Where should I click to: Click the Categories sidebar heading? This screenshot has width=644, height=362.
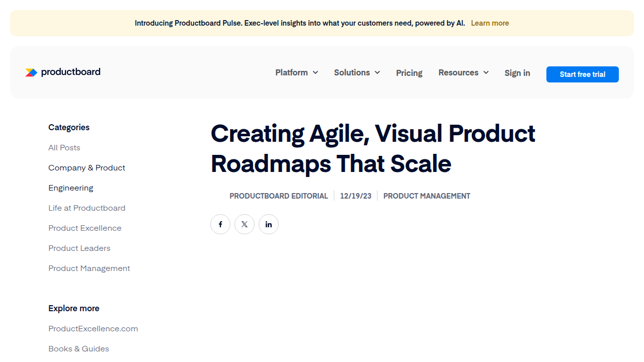tap(69, 127)
